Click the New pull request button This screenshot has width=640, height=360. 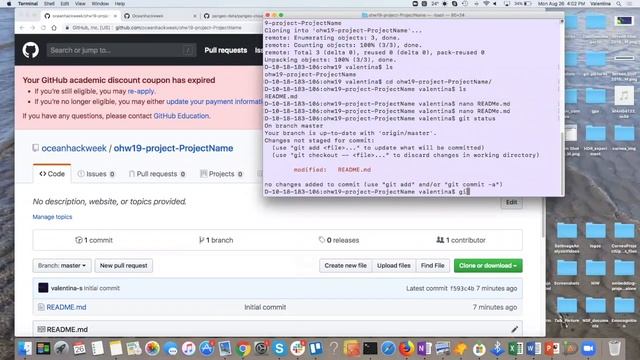pos(124,265)
